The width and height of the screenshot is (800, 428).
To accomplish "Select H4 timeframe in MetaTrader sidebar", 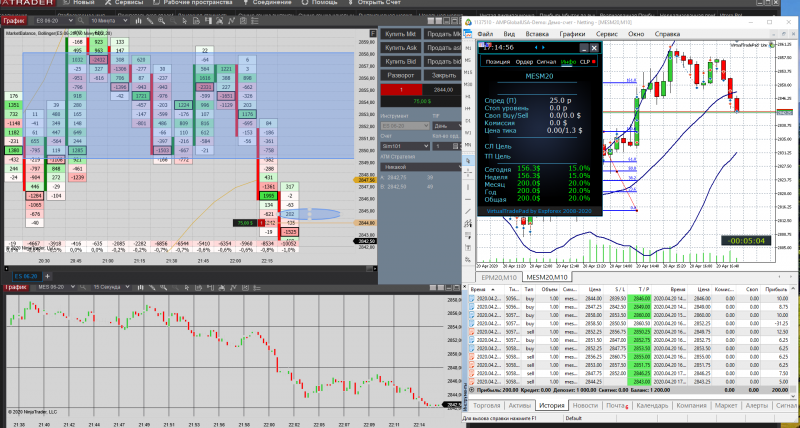I will 468,109.
